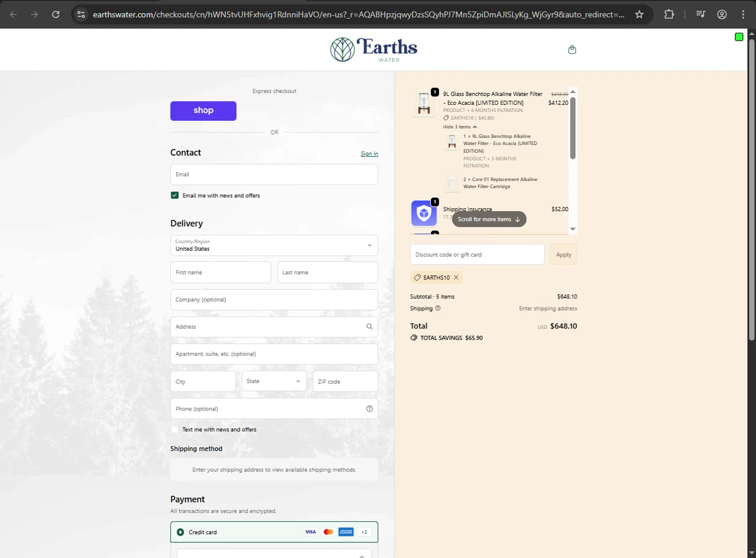
Task: Click the ZIP code field
Action: click(x=345, y=382)
